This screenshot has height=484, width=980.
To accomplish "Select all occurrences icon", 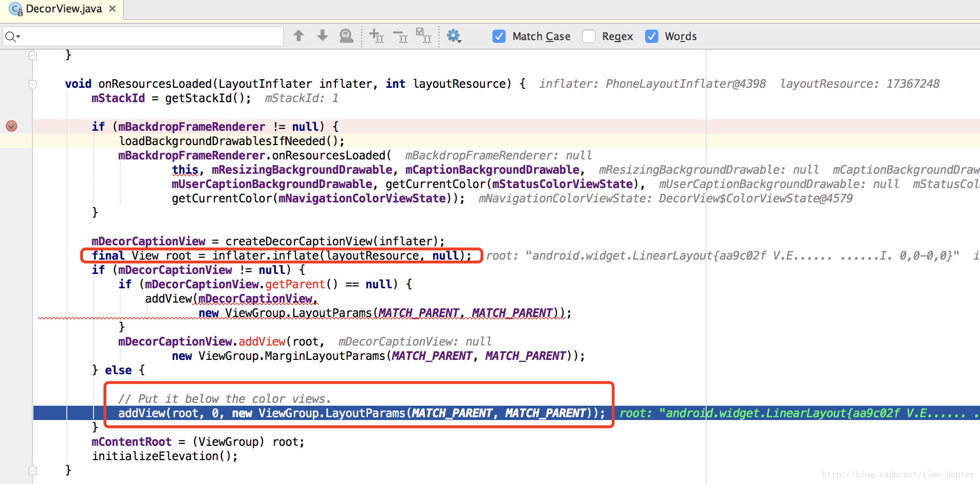I will click(424, 35).
